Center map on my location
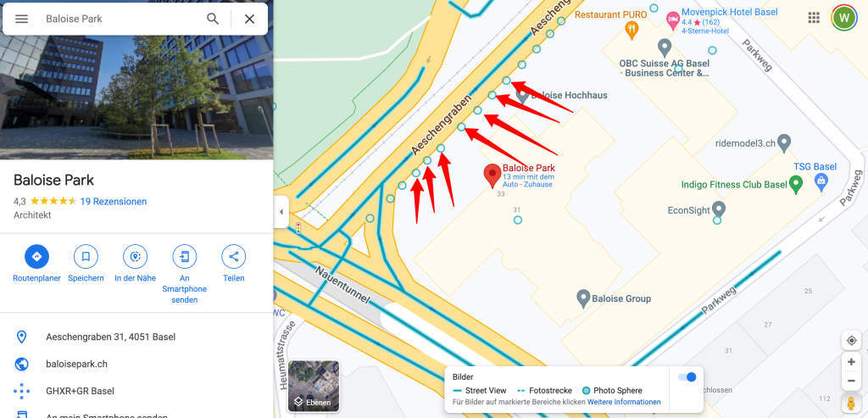This screenshot has height=418, width=868. pyautogui.click(x=851, y=340)
